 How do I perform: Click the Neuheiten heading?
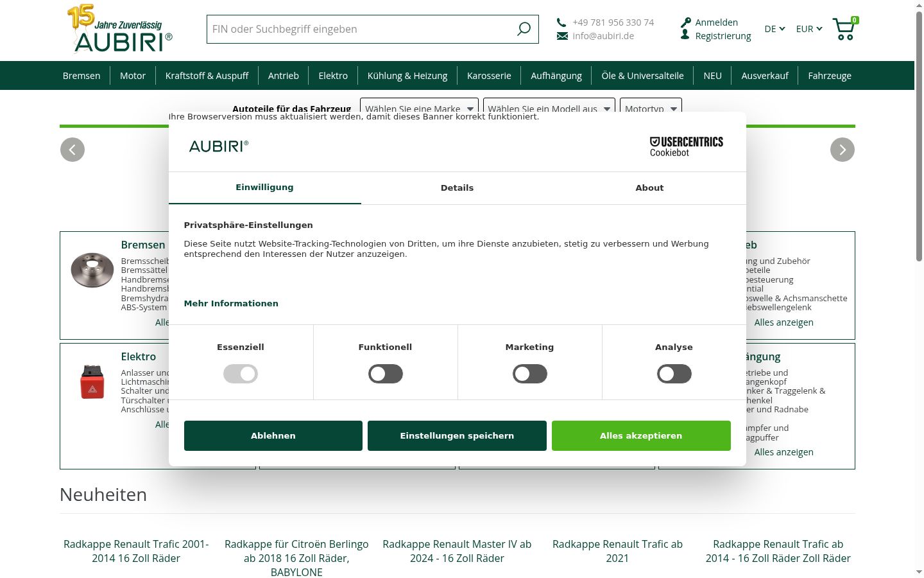point(103,495)
